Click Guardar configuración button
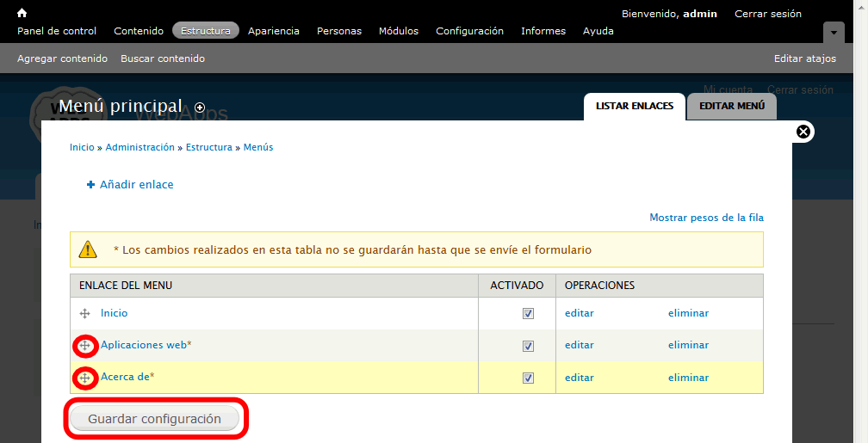This screenshot has width=868, height=443. (154, 419)
